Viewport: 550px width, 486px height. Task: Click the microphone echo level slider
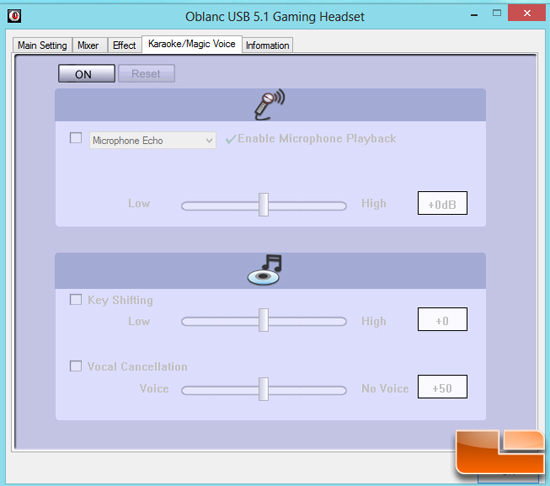(263, 205)
